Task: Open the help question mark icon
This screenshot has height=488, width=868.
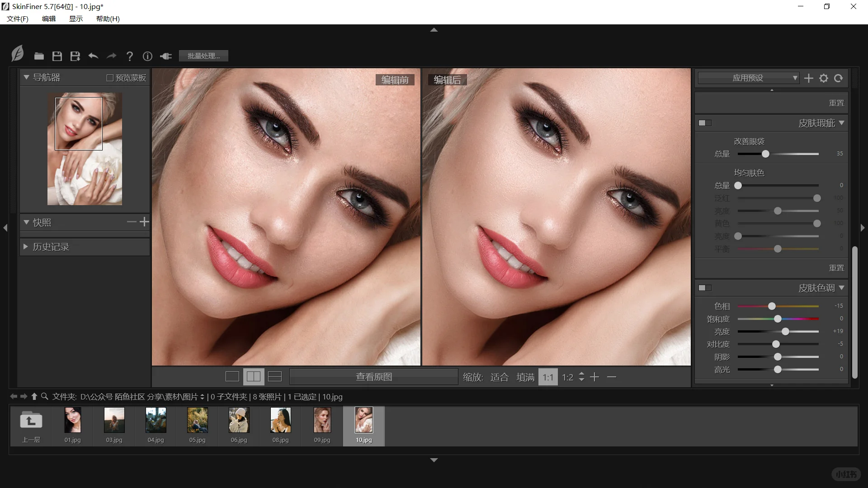Action: tap(130, 56)
